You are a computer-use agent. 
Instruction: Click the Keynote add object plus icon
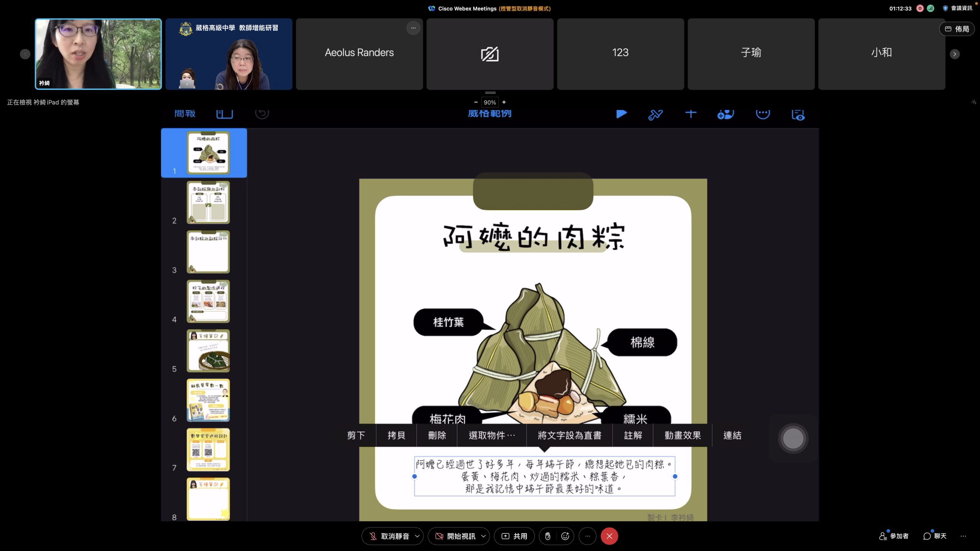point(691,114)
